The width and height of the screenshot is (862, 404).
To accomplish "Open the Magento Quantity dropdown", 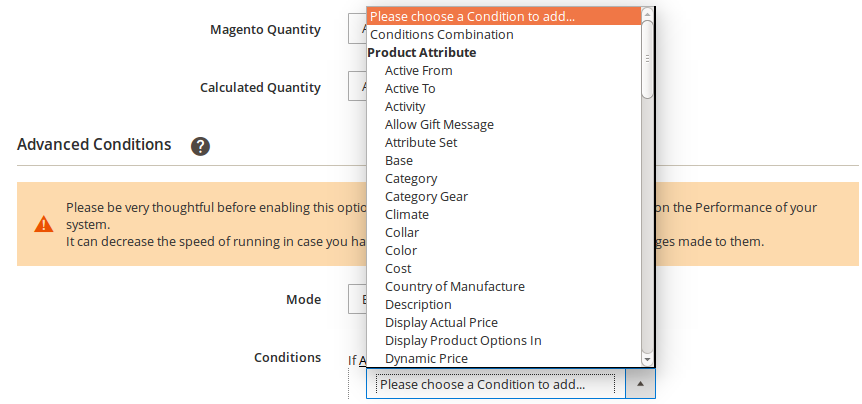I will coord(357,30).
